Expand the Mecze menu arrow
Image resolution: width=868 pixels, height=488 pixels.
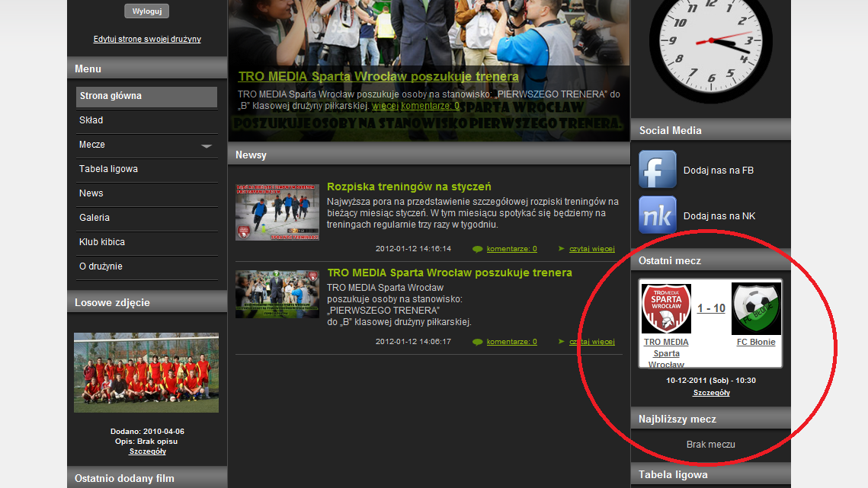click(x=207, y=146)
